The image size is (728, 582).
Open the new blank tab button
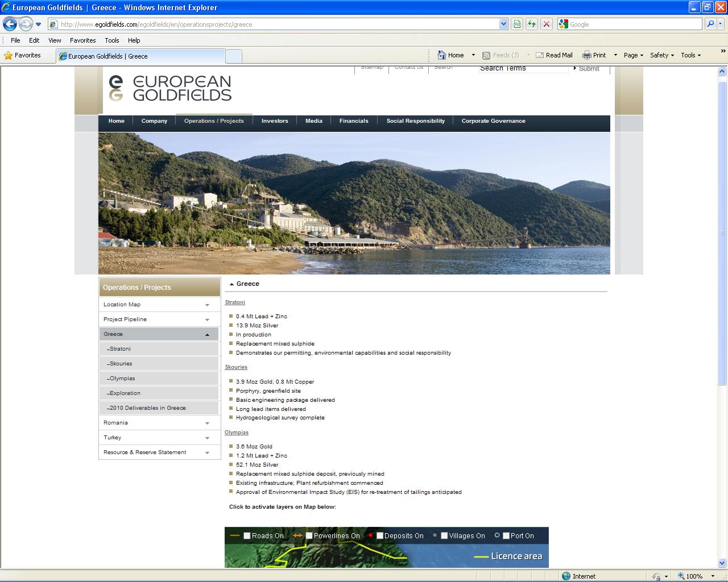tap(234, 56)
